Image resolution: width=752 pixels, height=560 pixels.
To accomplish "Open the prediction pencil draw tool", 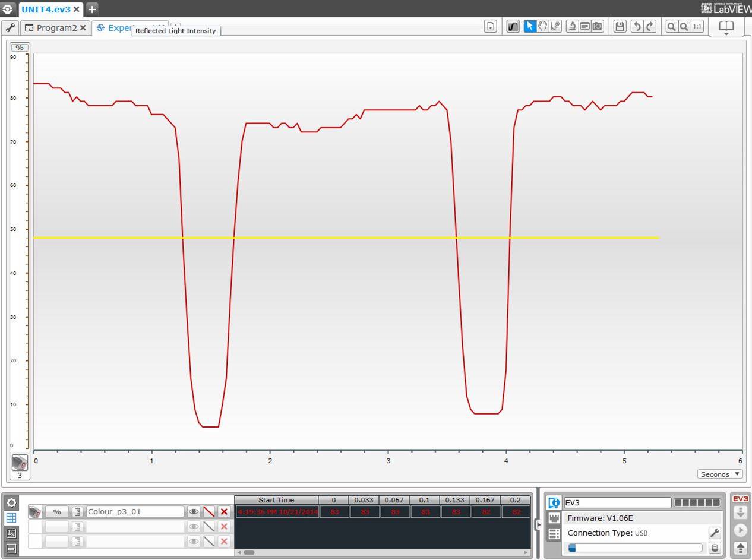I will [x=555, y=26].
